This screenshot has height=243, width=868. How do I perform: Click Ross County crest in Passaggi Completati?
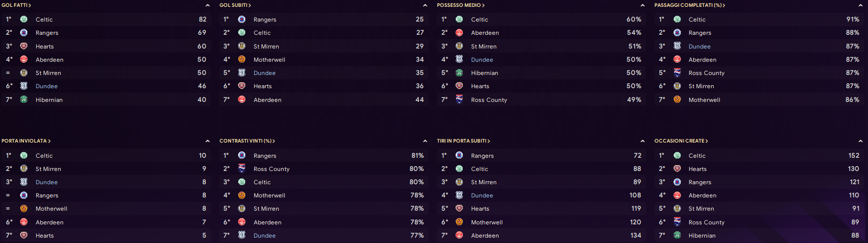tap(677, 73)
